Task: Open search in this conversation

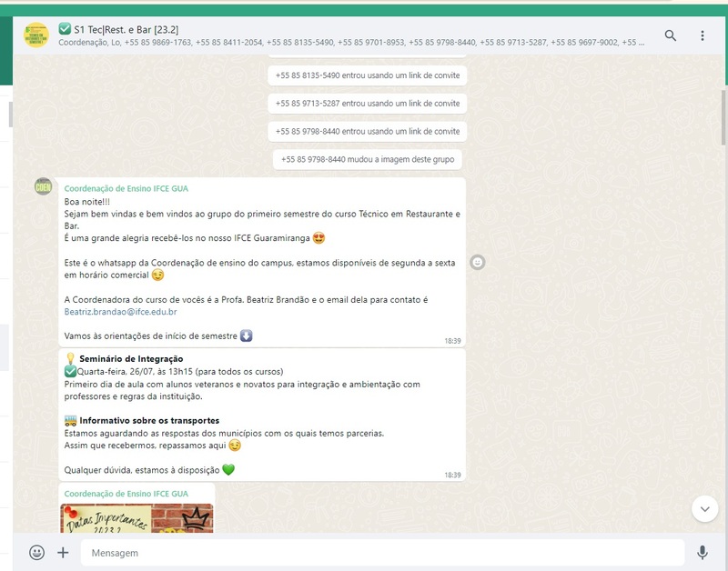Action: coord(671,35)
